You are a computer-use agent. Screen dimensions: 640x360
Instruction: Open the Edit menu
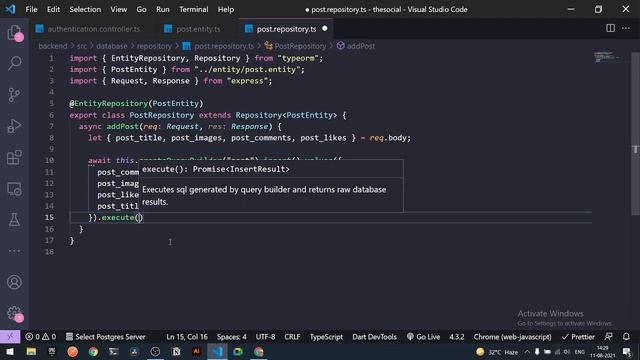click(53, 9)
